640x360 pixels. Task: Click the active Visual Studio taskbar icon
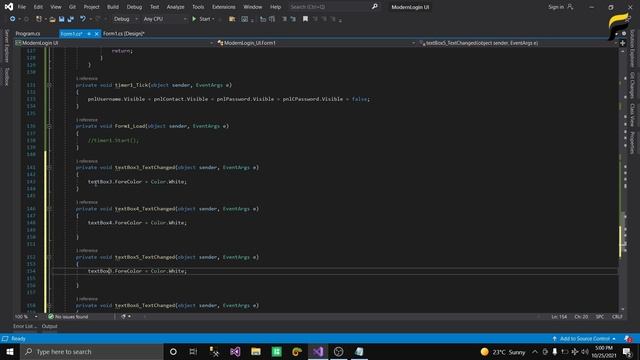(x=318, y=351)
